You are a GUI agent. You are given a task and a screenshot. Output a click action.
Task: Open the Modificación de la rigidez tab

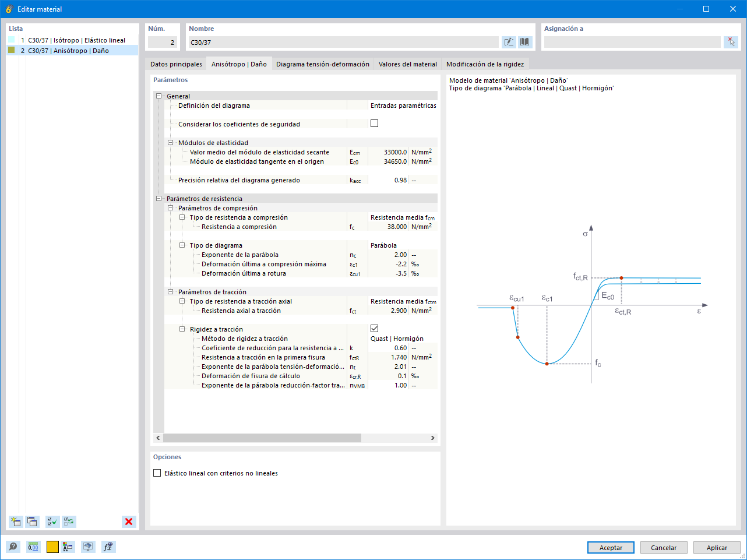pos(485,64)
